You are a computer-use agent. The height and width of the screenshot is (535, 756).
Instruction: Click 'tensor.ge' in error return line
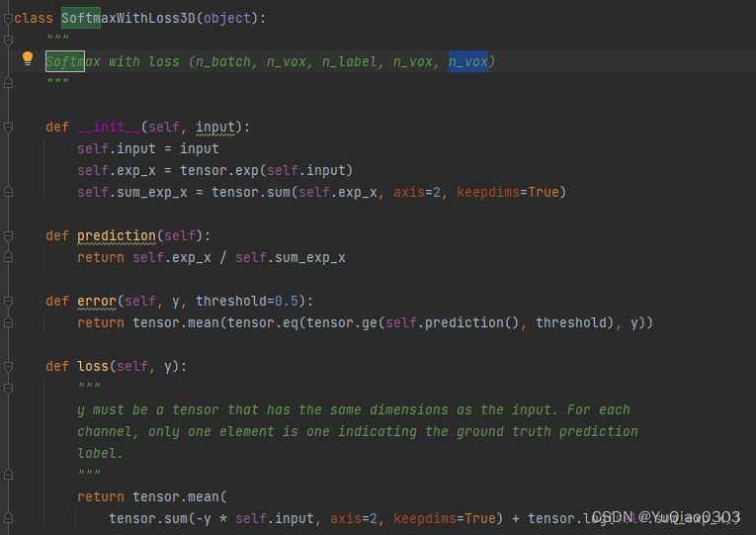click(342, 323)
